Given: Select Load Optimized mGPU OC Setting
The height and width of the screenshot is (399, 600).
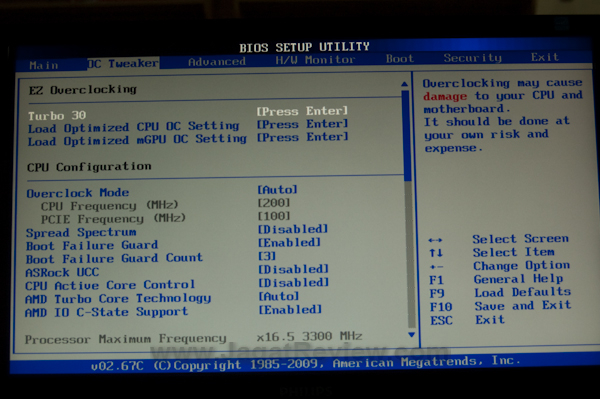Looking at the screenshot, I should (x=137, y=140).
